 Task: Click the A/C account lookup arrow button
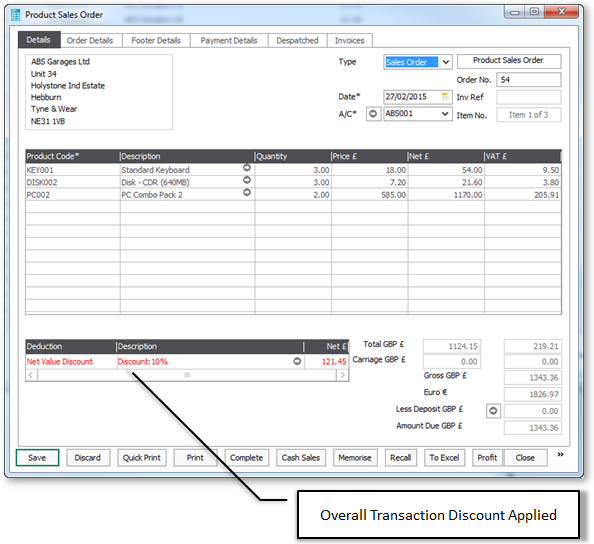click(x=373, y=114)
